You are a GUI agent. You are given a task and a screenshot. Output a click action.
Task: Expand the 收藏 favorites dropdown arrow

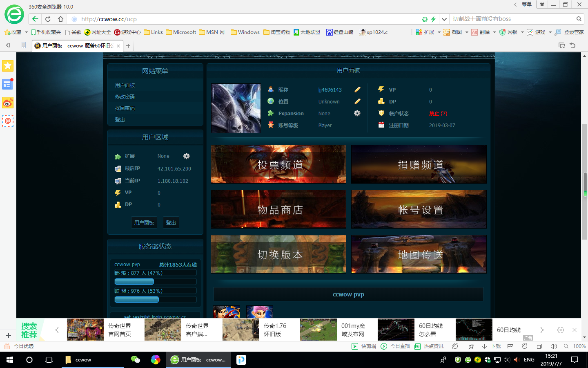[26, 32]
